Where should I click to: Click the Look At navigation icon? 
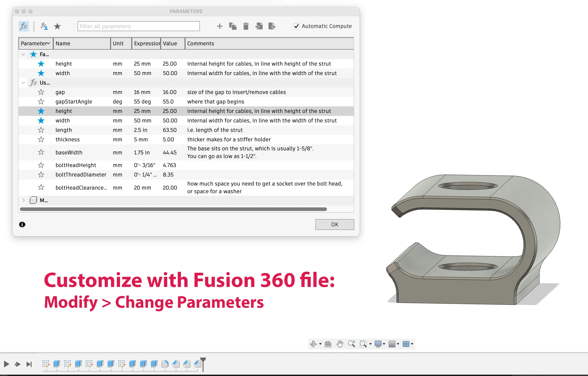328,344
